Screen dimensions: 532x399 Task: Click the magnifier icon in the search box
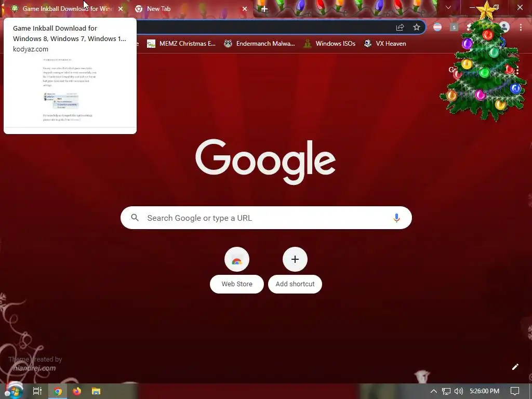coord(135,218)
